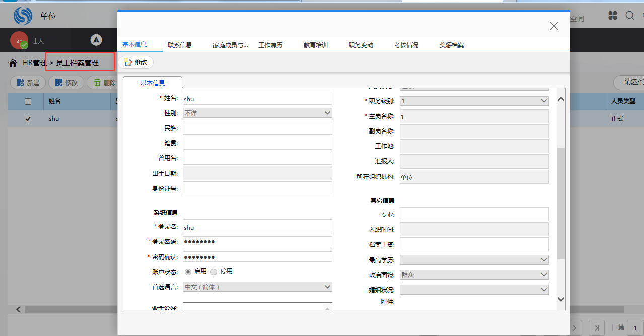Go to last page using pagination icon
The image size is (644, 336).
coord(597,327)
